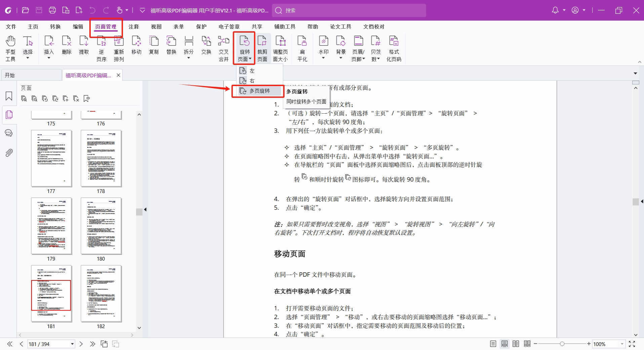Image resolution: width=644 pixels, height=350 pixels.
Task: Open the attachments panel paperclip icon
Action: pyautogui.click(x=9, y=153)
